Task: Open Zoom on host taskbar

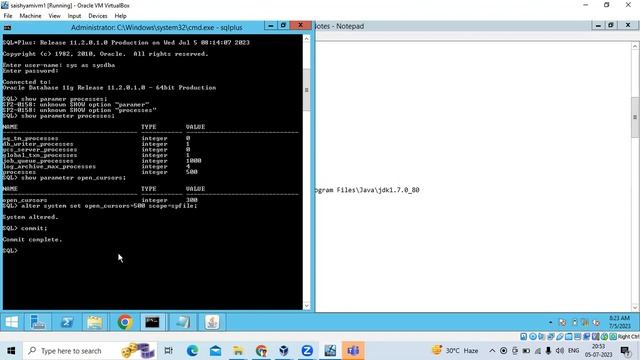Action: (x=307, y=351)
